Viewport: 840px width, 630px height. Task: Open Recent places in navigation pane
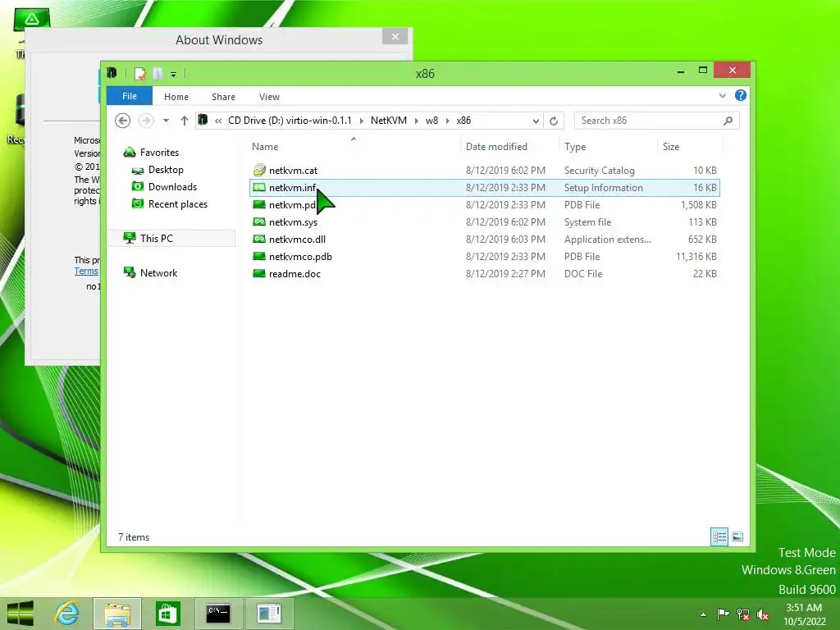pos(177,204)
